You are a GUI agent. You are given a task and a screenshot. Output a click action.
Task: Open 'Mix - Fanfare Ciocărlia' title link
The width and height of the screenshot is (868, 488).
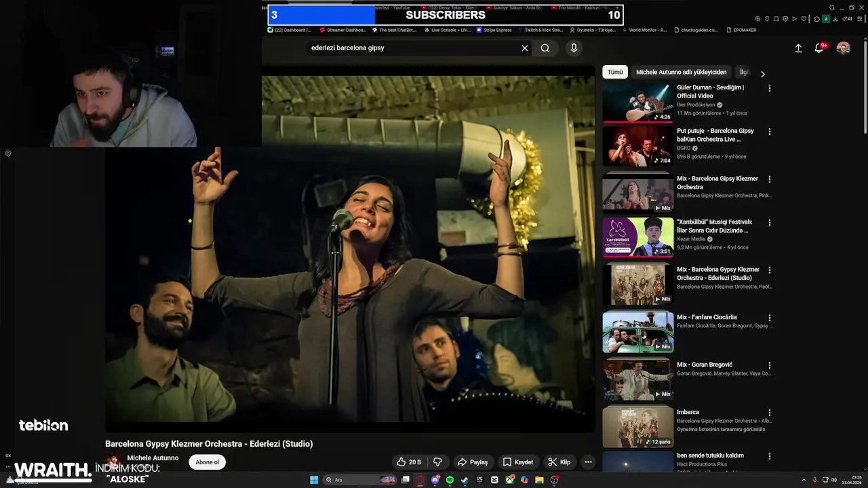click(707, 317)
